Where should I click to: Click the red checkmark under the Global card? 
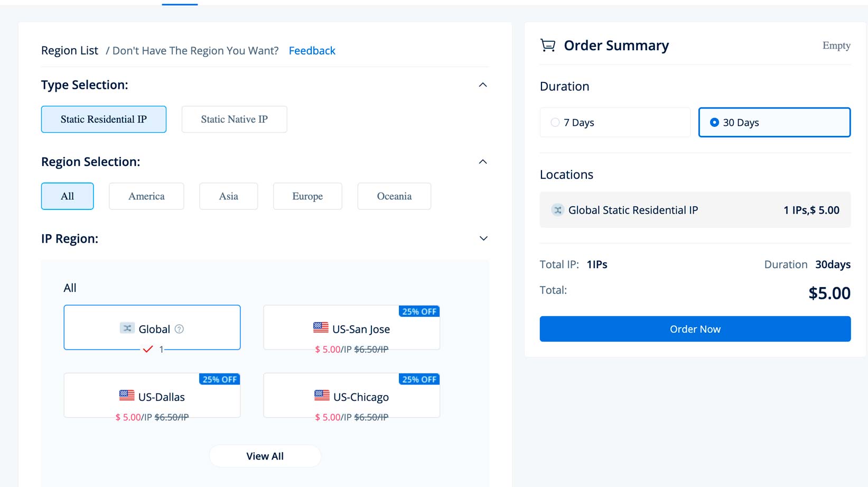148,349
